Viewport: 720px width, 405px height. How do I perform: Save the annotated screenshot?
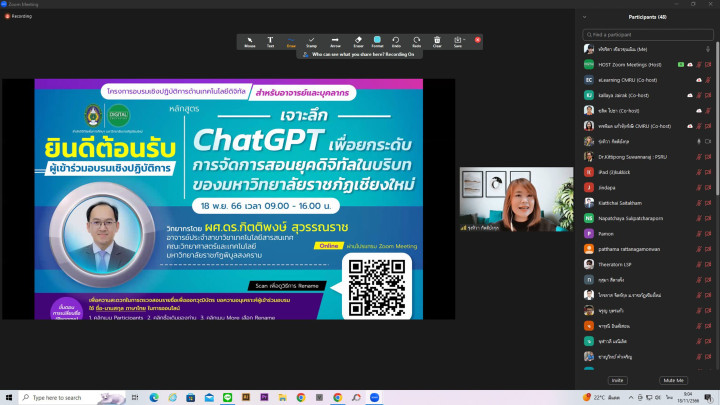(457, 42)
